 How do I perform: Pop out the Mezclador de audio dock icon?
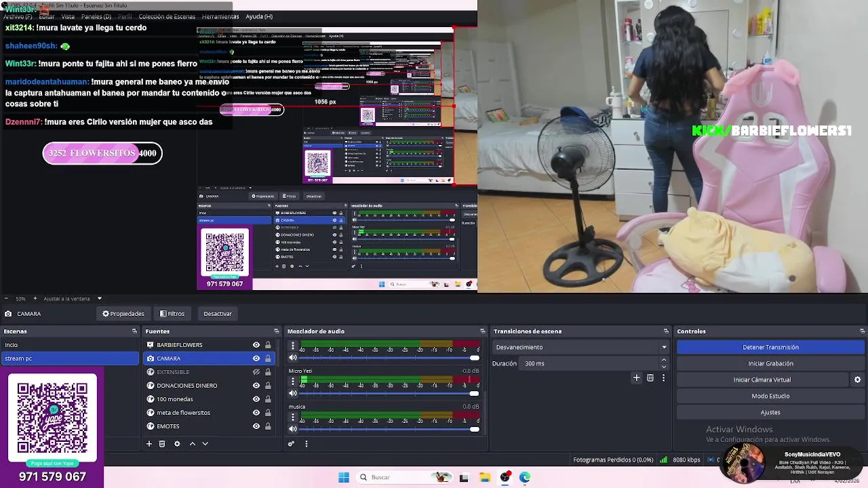click(x=482, y=331)
